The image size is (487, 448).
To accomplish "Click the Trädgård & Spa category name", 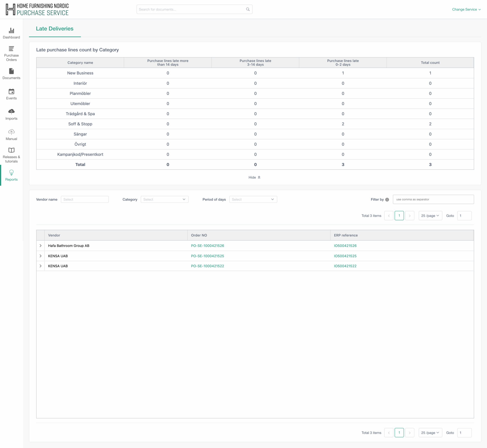I will pos(80,114).
